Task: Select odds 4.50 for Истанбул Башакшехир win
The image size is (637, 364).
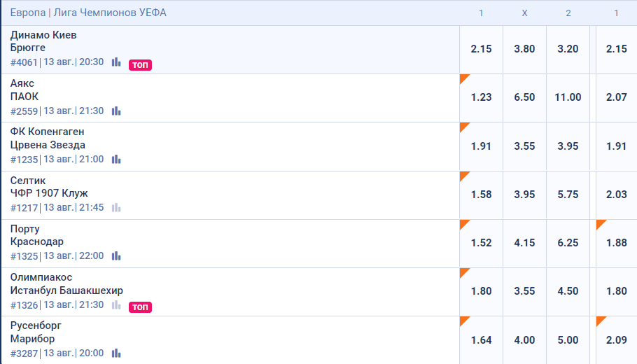Action: 568,291
